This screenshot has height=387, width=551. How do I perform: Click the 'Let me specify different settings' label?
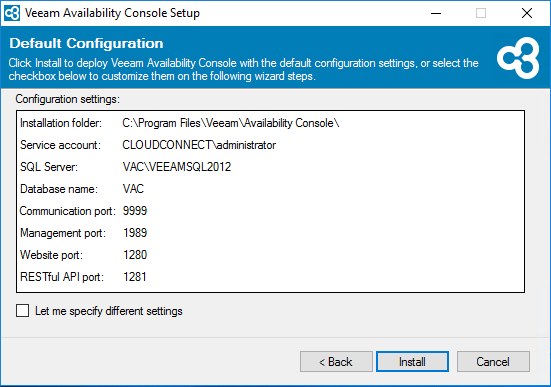tap(109, 311)
